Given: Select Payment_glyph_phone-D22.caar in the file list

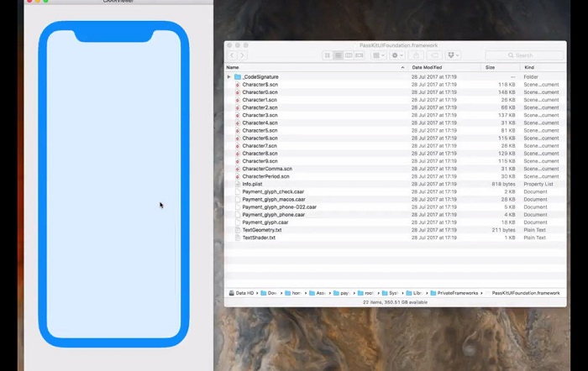Looking at the screenshot, I should (279, 206).
